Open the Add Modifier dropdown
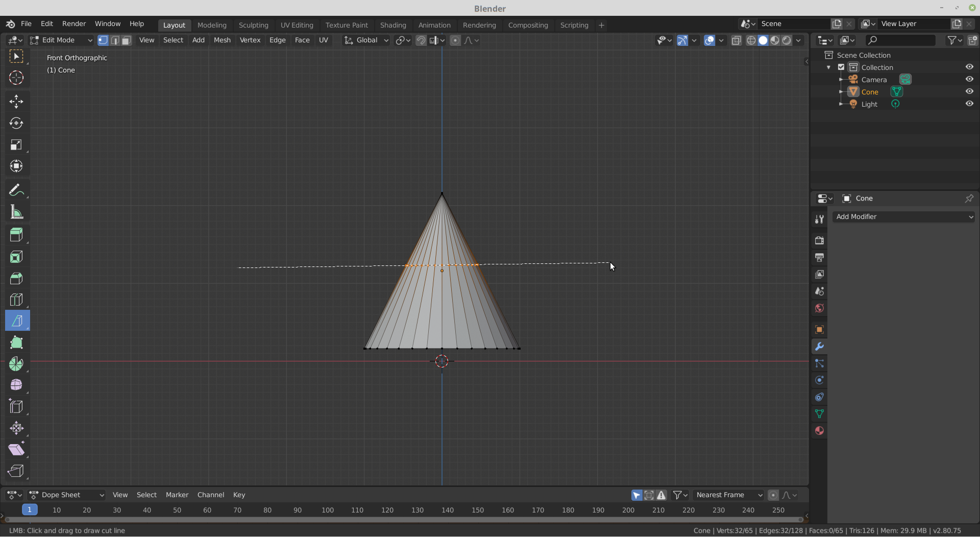Image resolution: width=980 pixels, height=537 pixels. pyautogui.click(x=903, y=216)
